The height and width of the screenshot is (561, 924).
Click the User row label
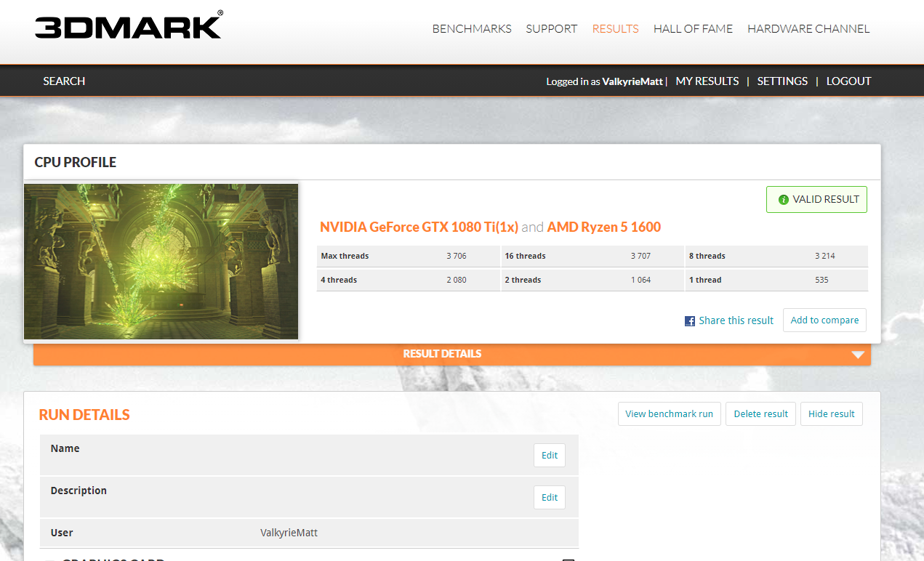tap(62, 533)
